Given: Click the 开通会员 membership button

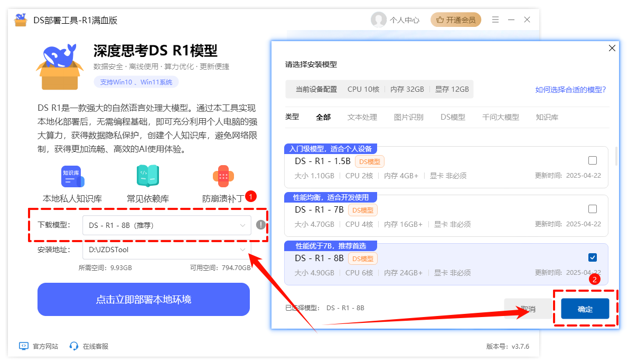Looking at the screenshot, I should [456, 20].
